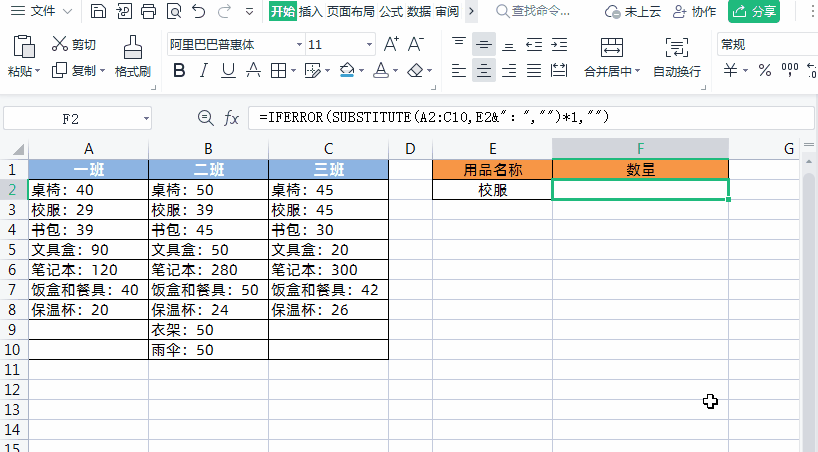Click the Print icon

coord(149,11)
